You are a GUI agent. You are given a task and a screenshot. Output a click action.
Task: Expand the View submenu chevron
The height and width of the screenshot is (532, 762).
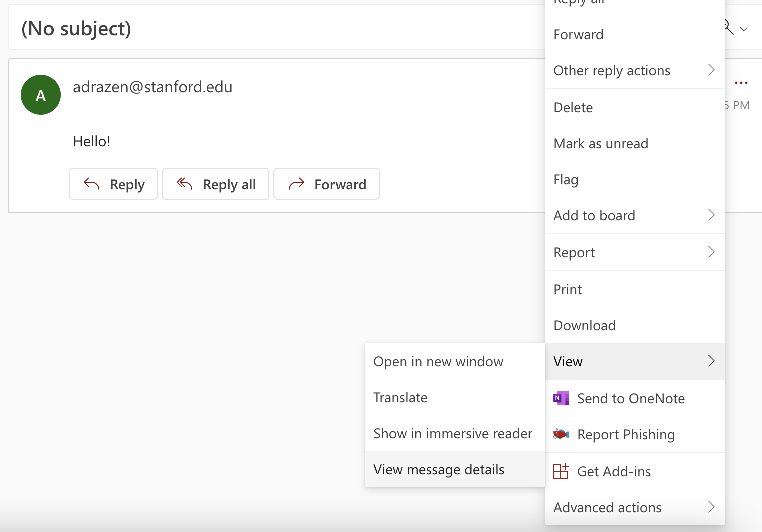(x=711, y=361)
